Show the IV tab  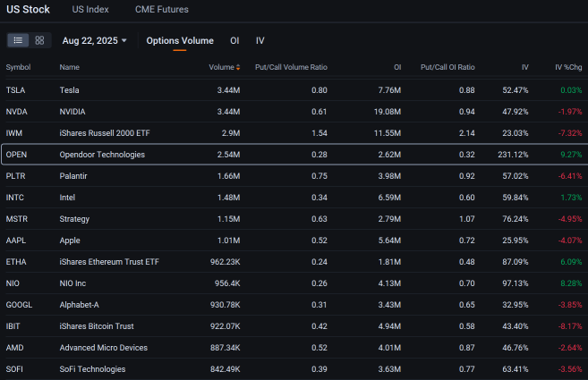[x=260, y=41]
